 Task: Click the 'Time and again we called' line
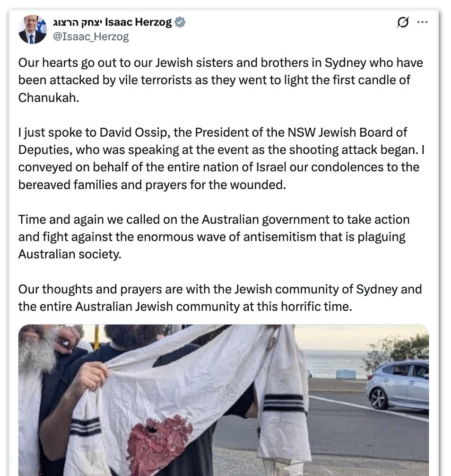[214, 220]
